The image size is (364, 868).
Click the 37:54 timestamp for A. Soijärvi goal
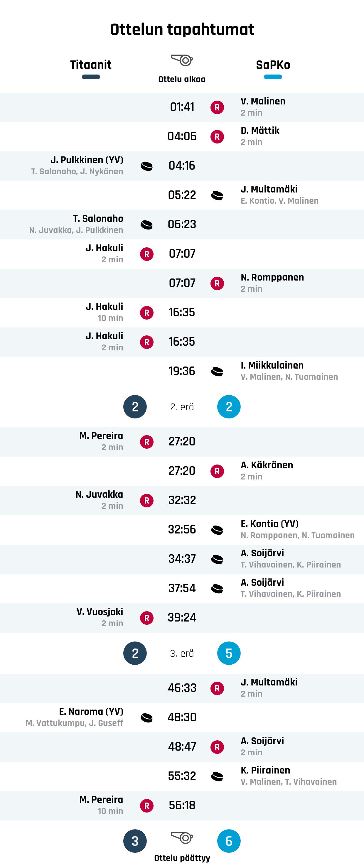pyautogui.click(x=182, y=588)
